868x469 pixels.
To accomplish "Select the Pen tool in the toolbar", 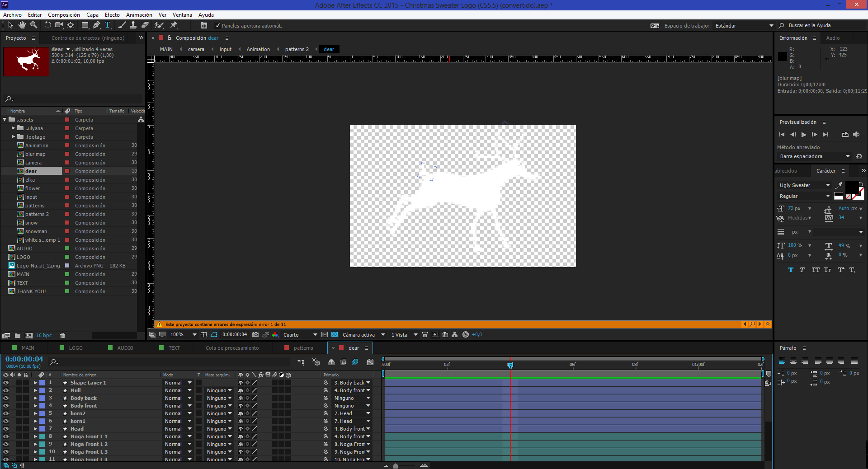I will click(96, 25).
